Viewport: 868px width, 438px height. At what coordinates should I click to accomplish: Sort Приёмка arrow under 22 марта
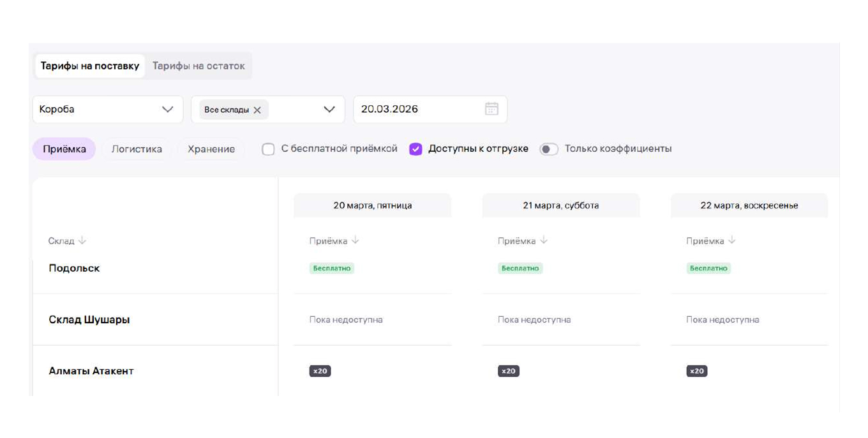[x=732, y=241]
